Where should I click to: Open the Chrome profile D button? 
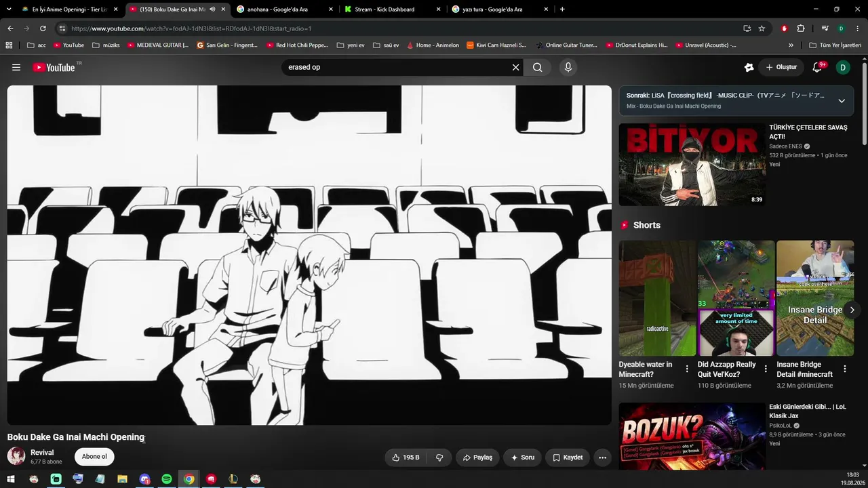tap(841, 28)
